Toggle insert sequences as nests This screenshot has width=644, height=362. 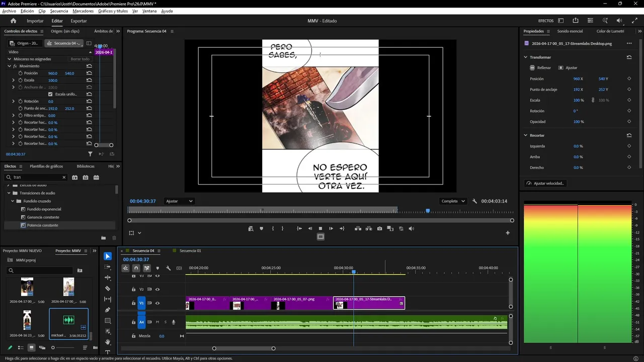[125, 268]
